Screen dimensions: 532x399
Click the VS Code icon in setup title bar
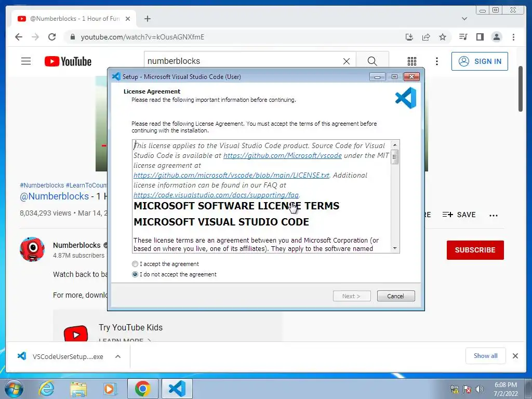point(116,76)
